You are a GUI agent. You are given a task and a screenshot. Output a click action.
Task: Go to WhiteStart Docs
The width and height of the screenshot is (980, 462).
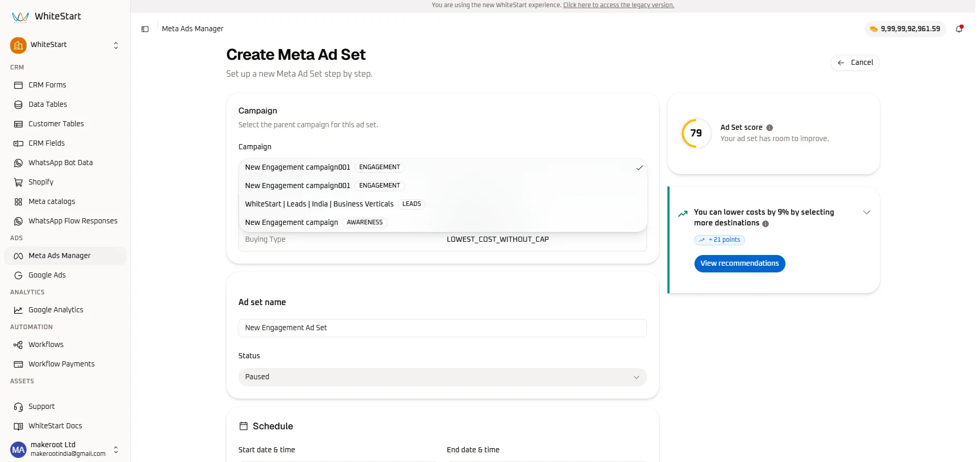point(65,426)
